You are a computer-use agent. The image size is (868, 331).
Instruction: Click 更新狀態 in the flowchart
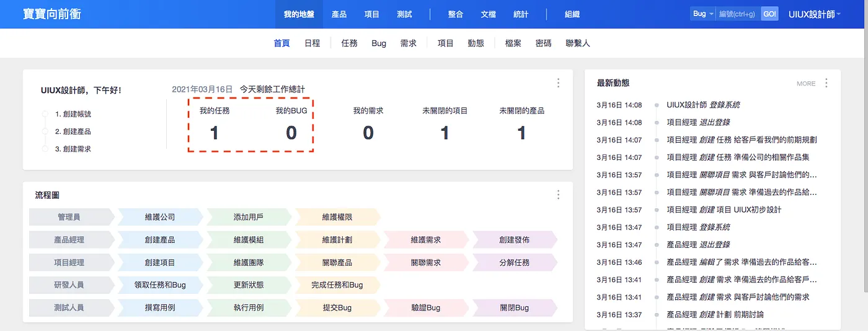249,285
